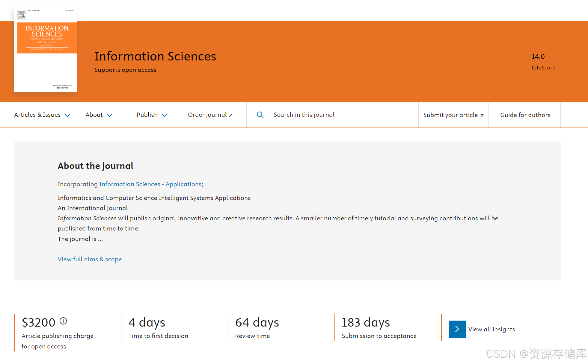Expand the About menu chevron
The image size is (588, 364).
[110, 115]
